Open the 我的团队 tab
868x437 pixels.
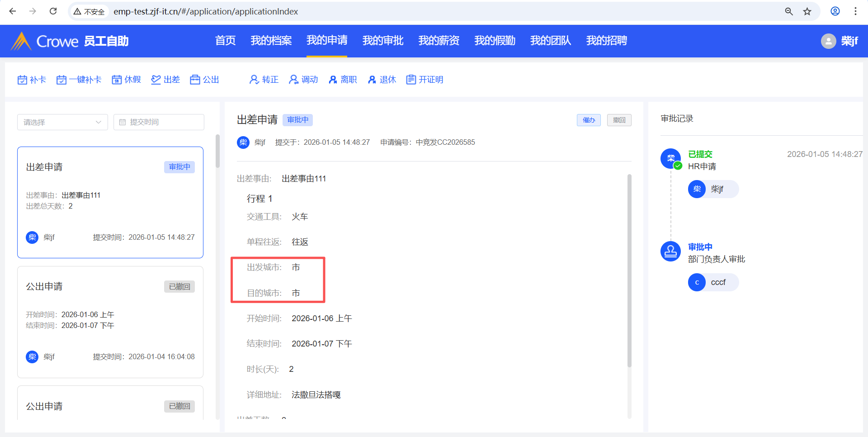coord(551,41)
